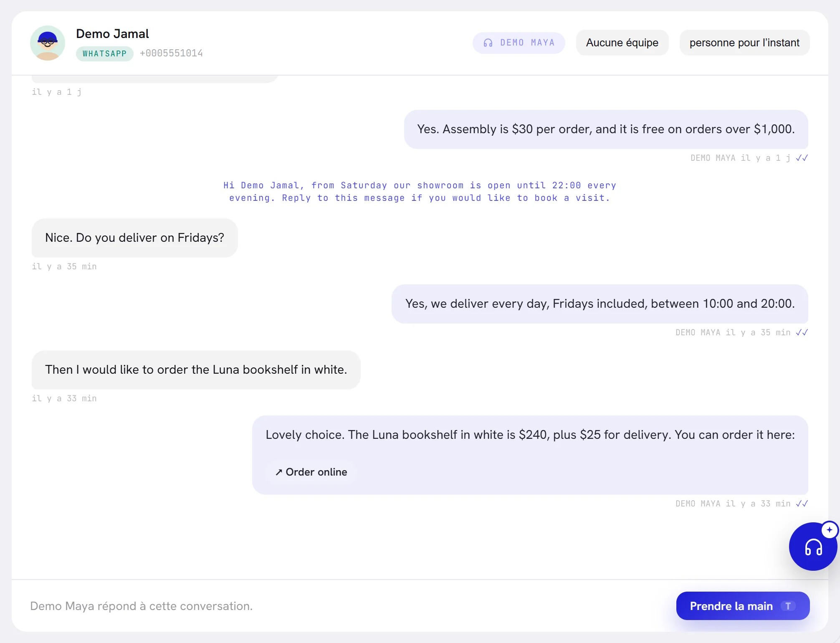Image resolution: width=840 pixels, height=643 pixels.
Task: Open the personne pour l'instant assignee selector
Action: (744, 43)
